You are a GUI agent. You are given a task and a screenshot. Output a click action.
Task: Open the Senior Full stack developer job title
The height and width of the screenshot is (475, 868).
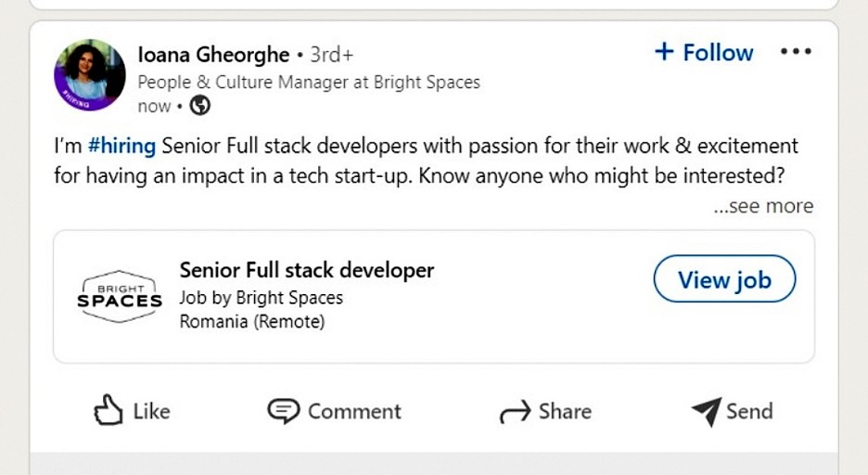pos(306,270)
